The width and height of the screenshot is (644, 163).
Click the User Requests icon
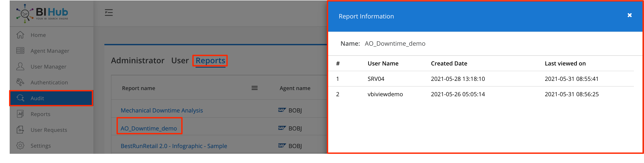point(20,130)
